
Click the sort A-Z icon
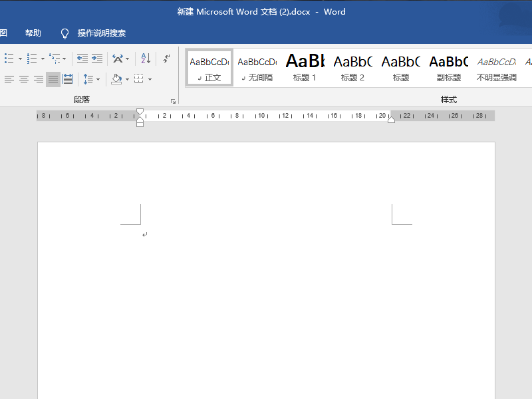pyautogui.click(x=146, y=59)
